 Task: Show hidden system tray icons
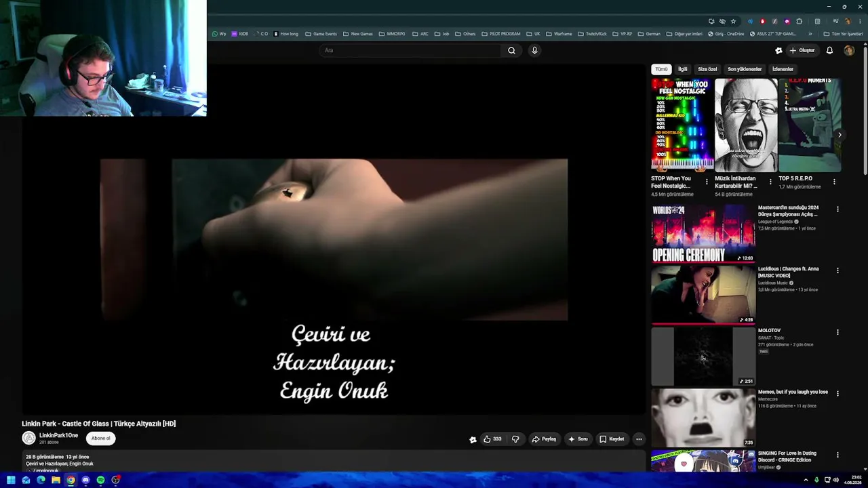pos(806,480)
